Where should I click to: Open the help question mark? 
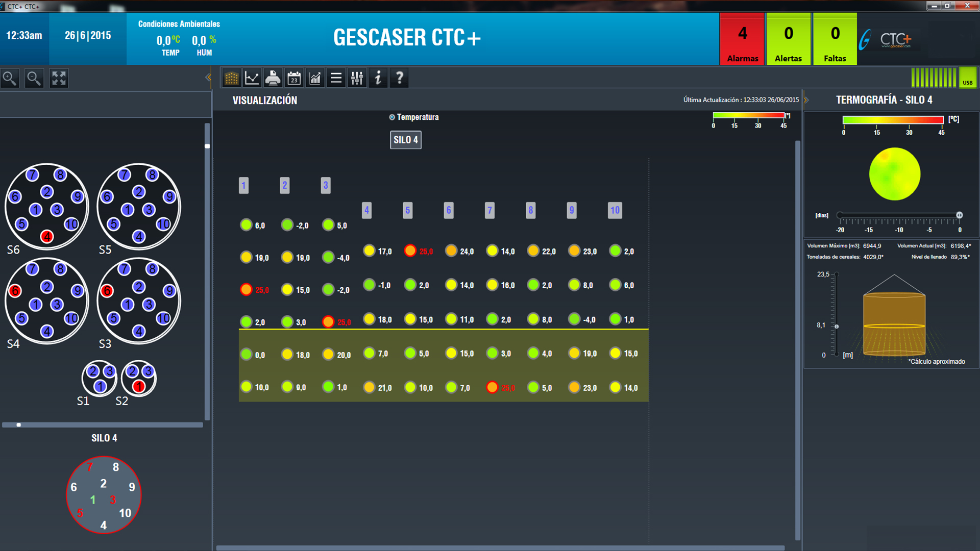399,78
